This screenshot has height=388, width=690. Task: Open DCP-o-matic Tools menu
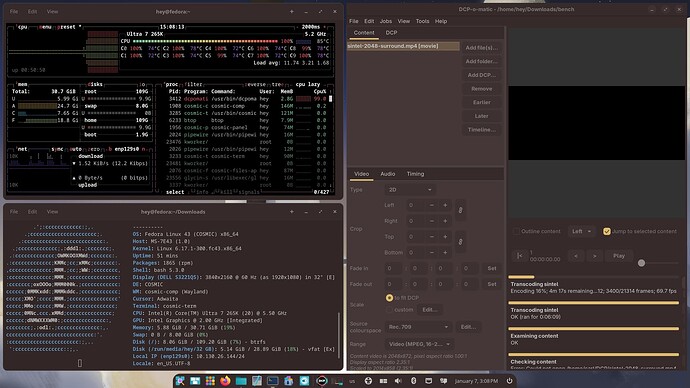click(422, 21)
